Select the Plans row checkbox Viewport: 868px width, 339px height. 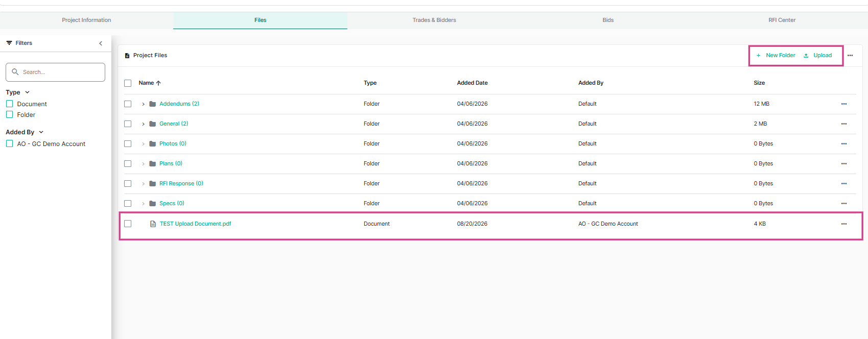[x=128, y=164]
